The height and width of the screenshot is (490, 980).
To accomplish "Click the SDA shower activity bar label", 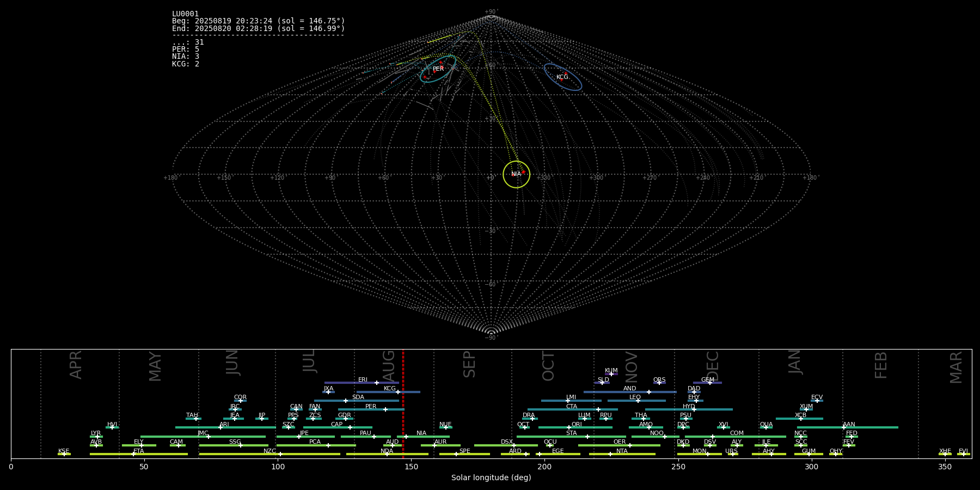I will pyautogui.click(x=358, y=397).
